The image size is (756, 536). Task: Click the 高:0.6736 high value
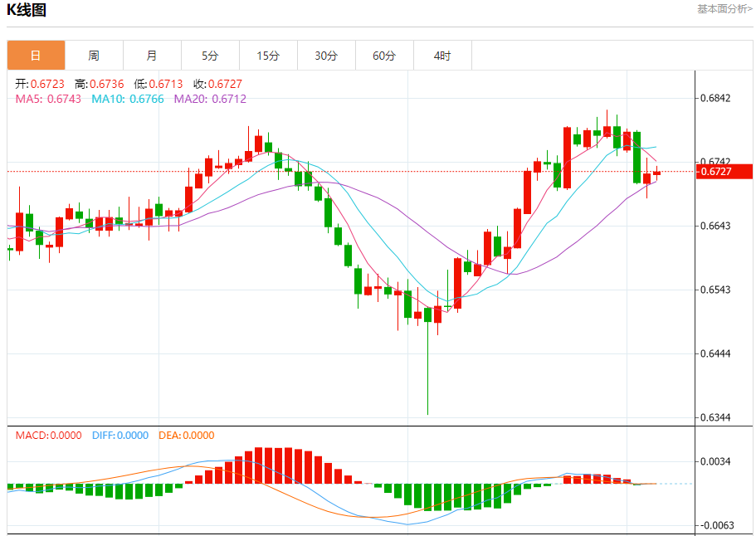(x=100, y=84)
